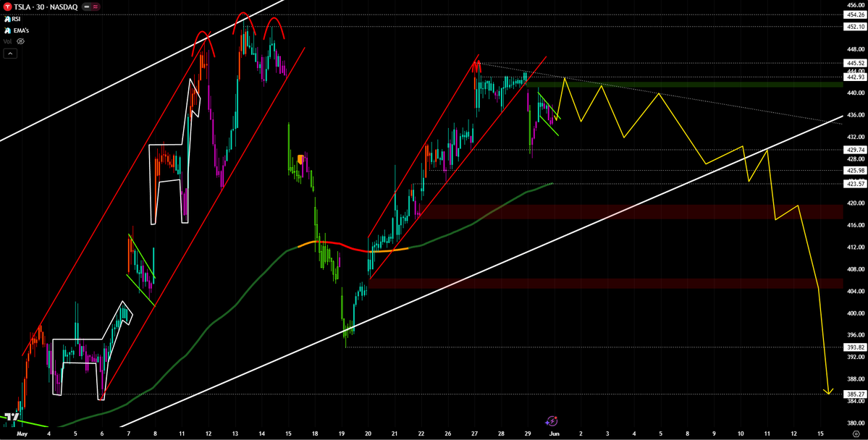Image resolution: width=868 pixels, height=440 pixels.
Task: Select the EMA's indicator legend label
Action: (x=21, y=30)
